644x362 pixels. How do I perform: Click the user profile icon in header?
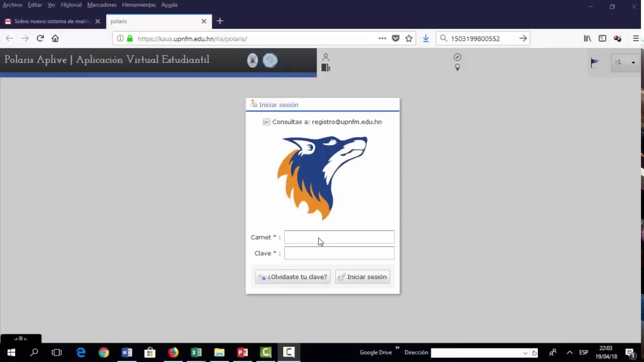point(326,57)
